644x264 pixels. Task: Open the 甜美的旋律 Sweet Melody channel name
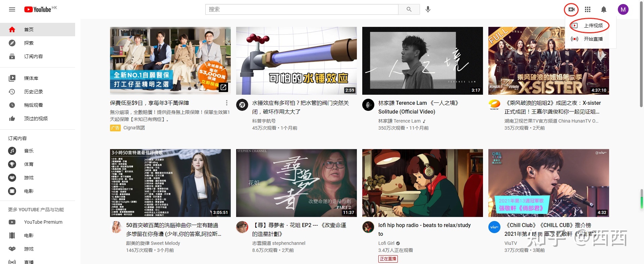tap(153, 243)
